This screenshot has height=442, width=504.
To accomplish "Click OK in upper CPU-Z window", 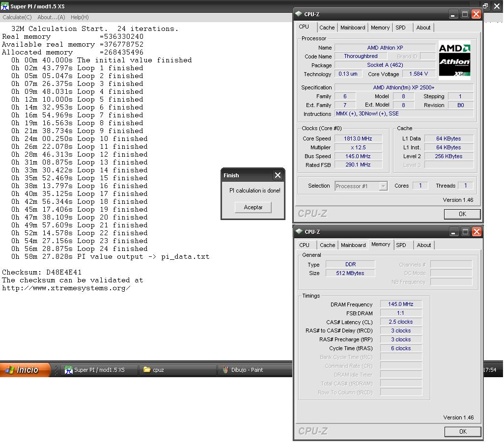I will click(x=462, y=214).
